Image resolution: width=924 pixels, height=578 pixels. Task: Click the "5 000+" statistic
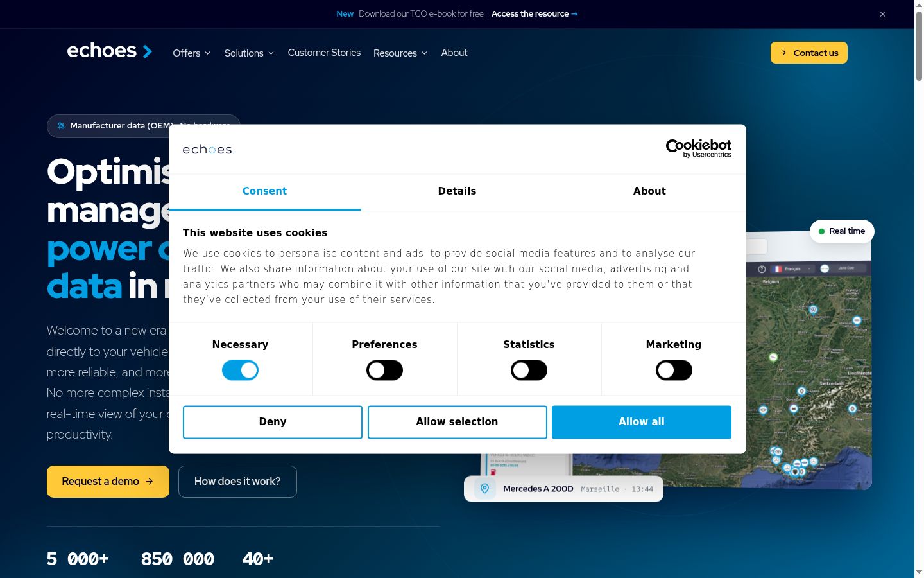pyautogui.click(x=78, y=559)
